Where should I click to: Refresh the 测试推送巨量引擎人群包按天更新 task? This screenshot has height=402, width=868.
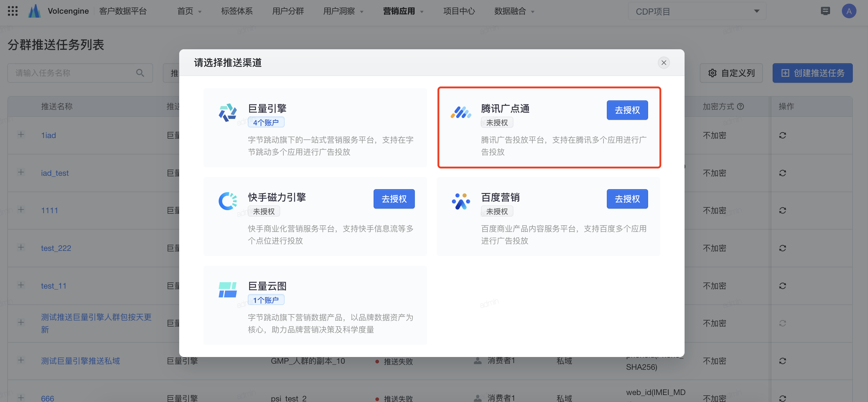click(782, 324)
